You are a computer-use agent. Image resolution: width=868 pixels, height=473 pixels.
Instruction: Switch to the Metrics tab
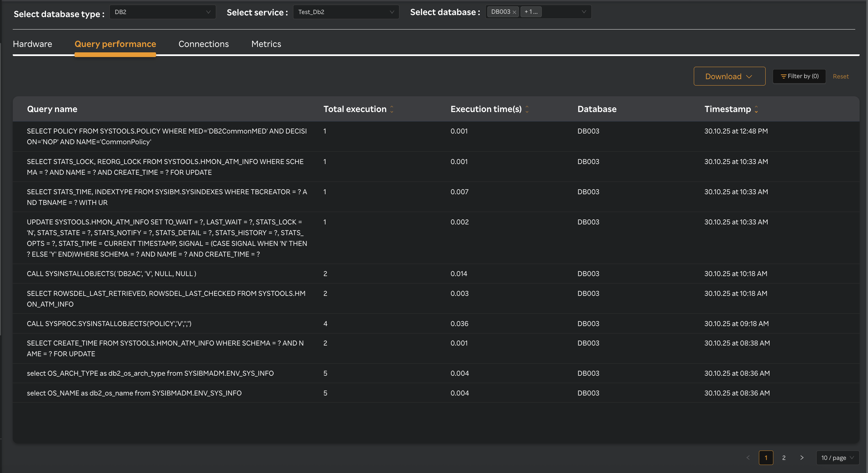266,44
